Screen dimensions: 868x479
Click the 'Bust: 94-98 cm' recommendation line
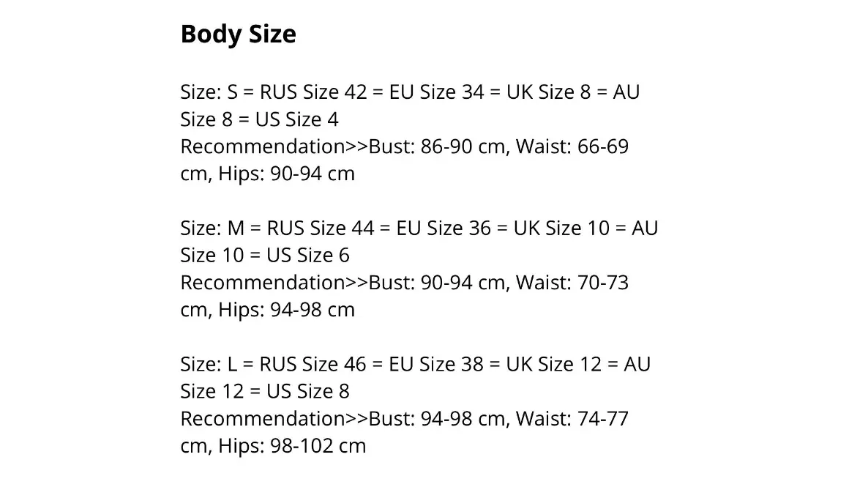pyautogui.click(x=404, y=419)
